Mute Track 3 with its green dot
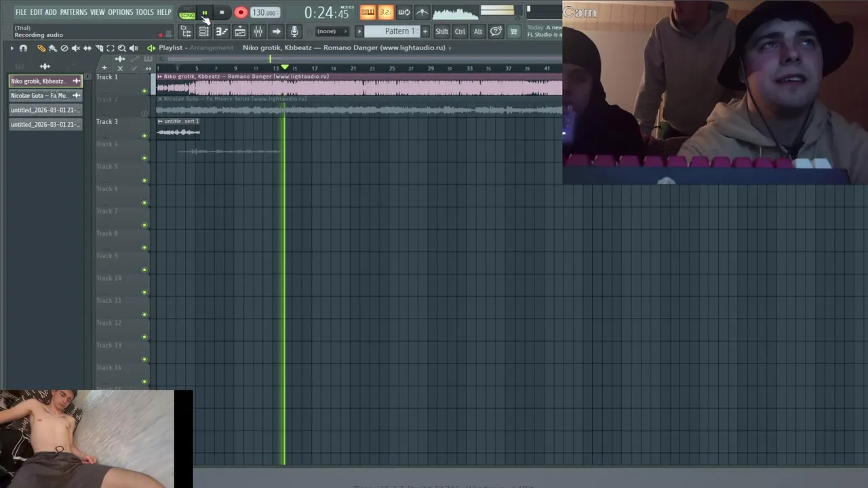This screenshot has width=868, height=488. tap(144, 136)
